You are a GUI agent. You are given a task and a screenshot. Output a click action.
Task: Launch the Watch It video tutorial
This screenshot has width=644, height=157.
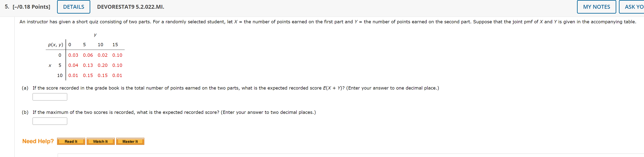(x=101, y=141)
